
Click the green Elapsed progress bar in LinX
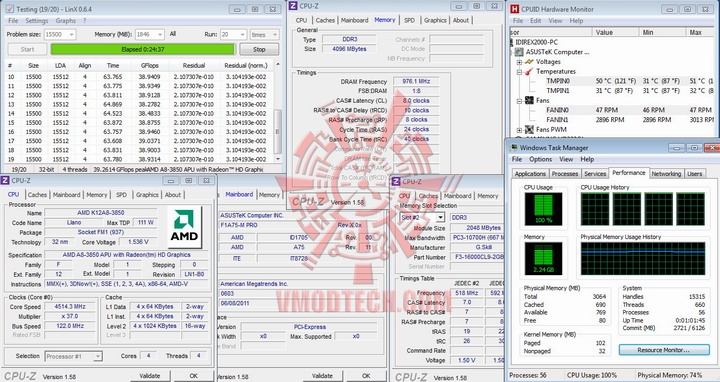(x=143, y=49)
